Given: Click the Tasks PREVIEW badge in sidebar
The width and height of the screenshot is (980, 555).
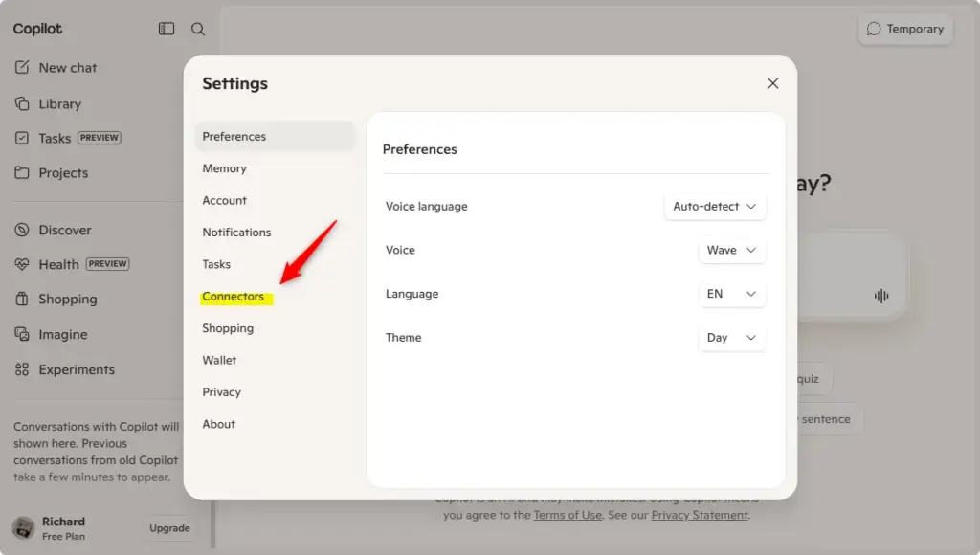Looking at the screenshot, I should tap(99, 138).
